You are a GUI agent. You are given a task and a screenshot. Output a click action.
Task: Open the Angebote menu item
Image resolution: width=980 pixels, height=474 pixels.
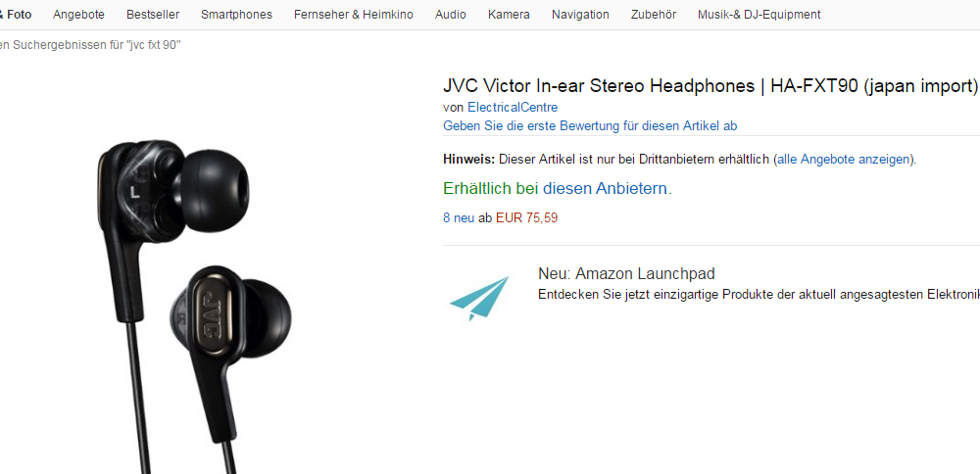point(78,15)
